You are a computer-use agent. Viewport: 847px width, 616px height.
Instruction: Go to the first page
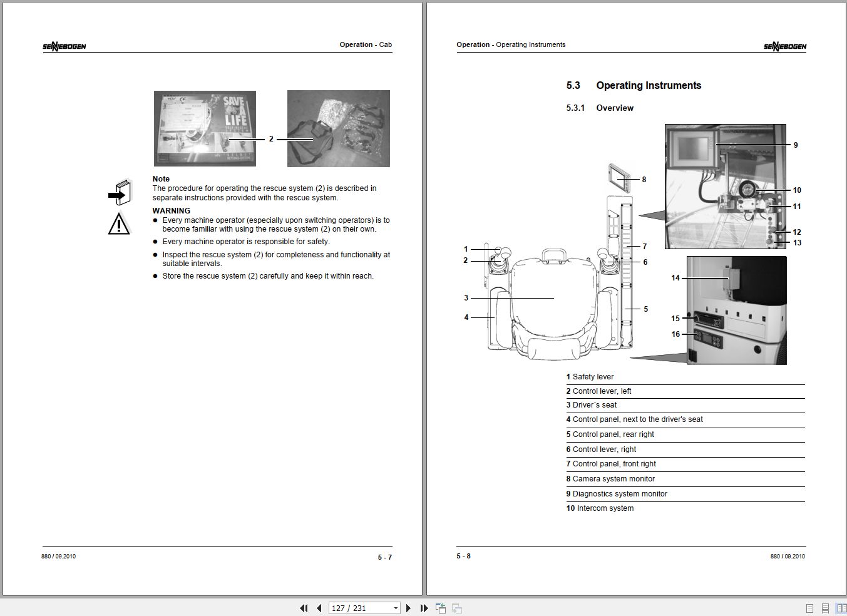point(304,608)
